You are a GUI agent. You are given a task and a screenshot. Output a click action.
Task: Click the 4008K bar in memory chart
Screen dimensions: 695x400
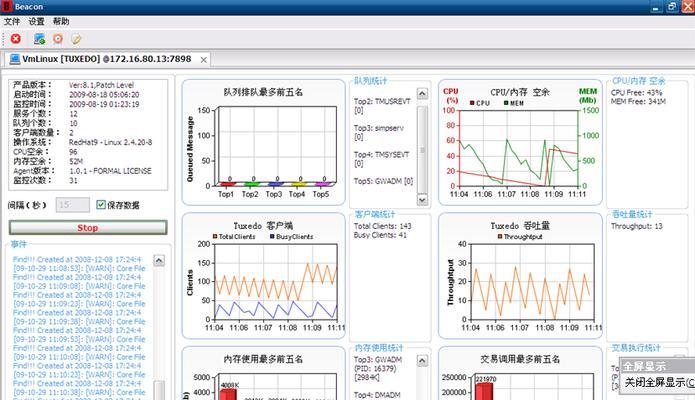(x=228, y=394)
